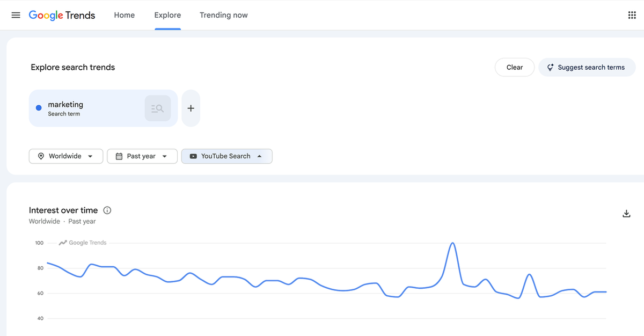Click the calendar icon in Past year

[119, 156]
